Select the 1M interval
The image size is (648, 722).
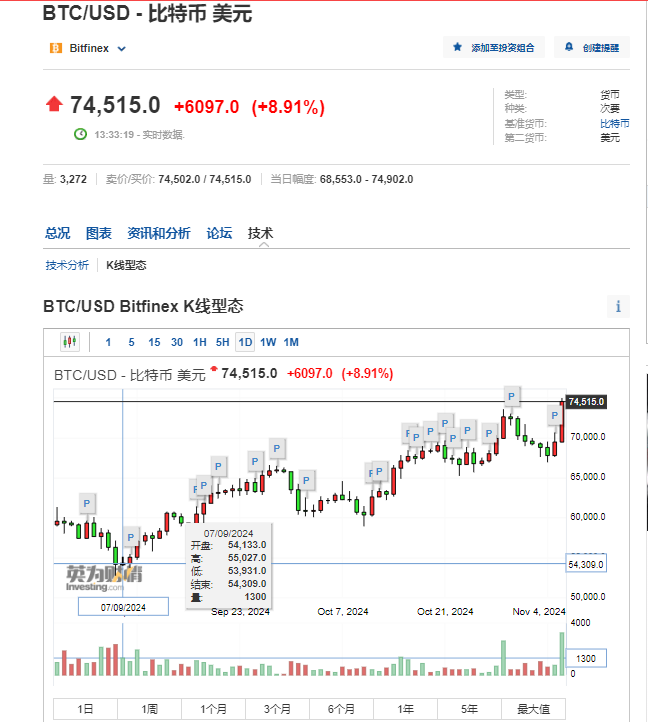(291, 342)
